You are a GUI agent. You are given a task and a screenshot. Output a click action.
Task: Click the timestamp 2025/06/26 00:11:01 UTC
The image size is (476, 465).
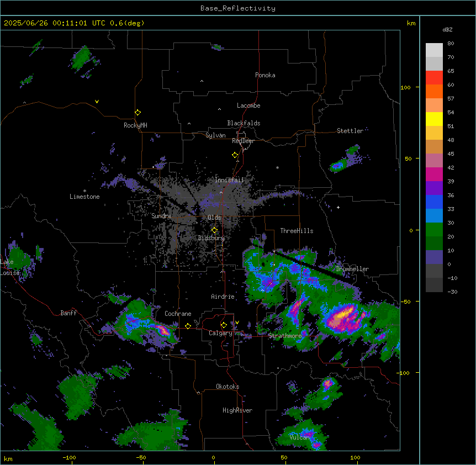tap(54, 23)
